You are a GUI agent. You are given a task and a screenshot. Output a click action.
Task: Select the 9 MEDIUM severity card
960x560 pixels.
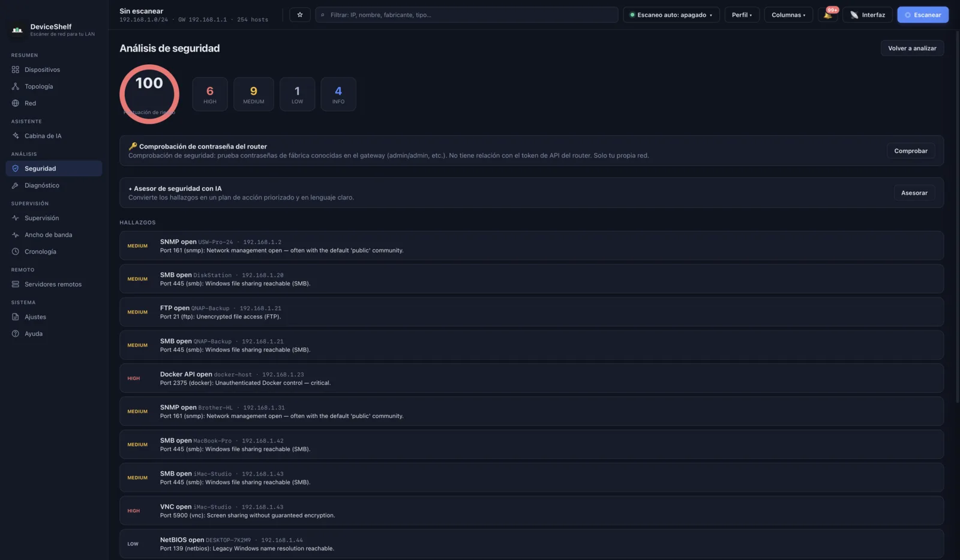tap(254, 94)
